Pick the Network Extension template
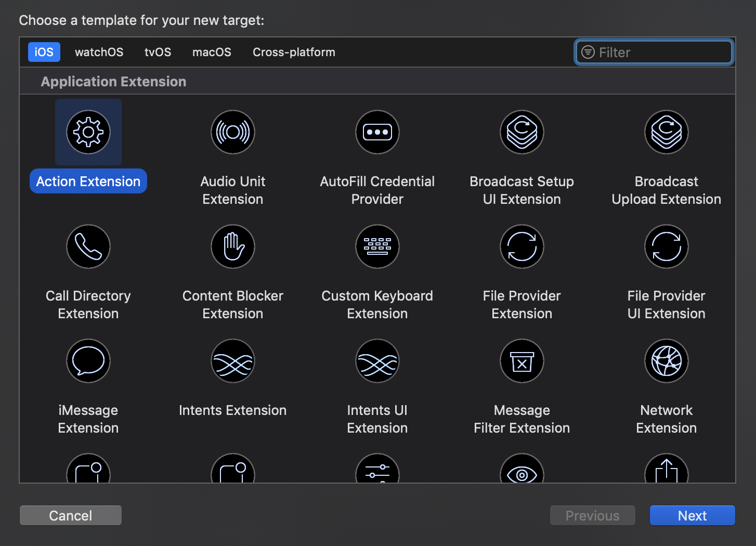Viewport: 756px width, 546px height. coord(666,361)
